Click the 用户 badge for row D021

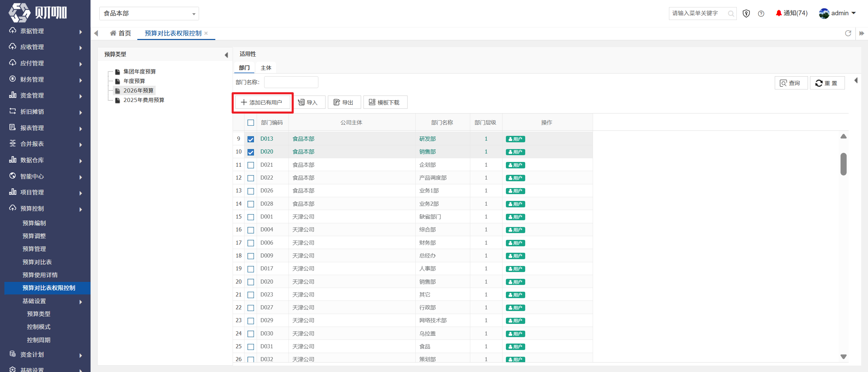515,165
